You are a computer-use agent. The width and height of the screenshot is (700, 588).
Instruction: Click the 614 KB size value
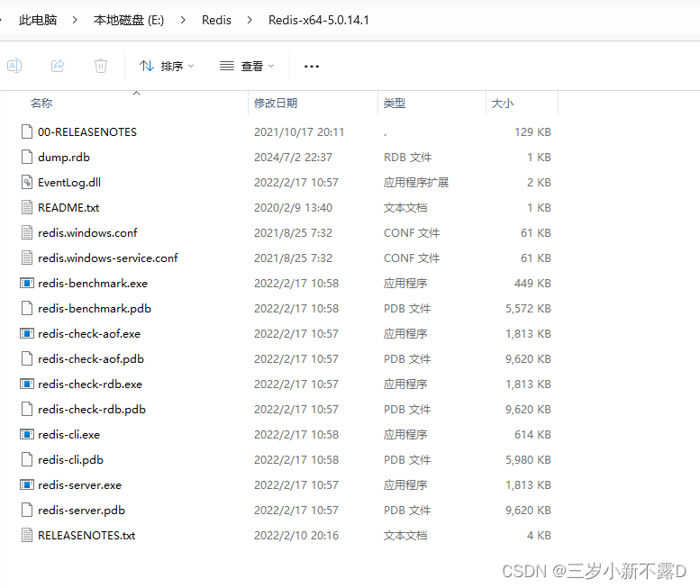[x=532, y=435]
